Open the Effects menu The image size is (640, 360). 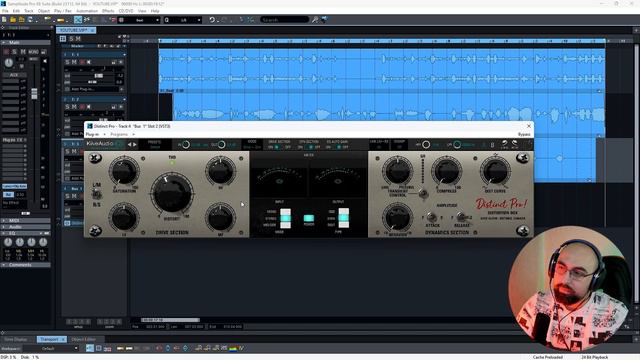[108, 11]
